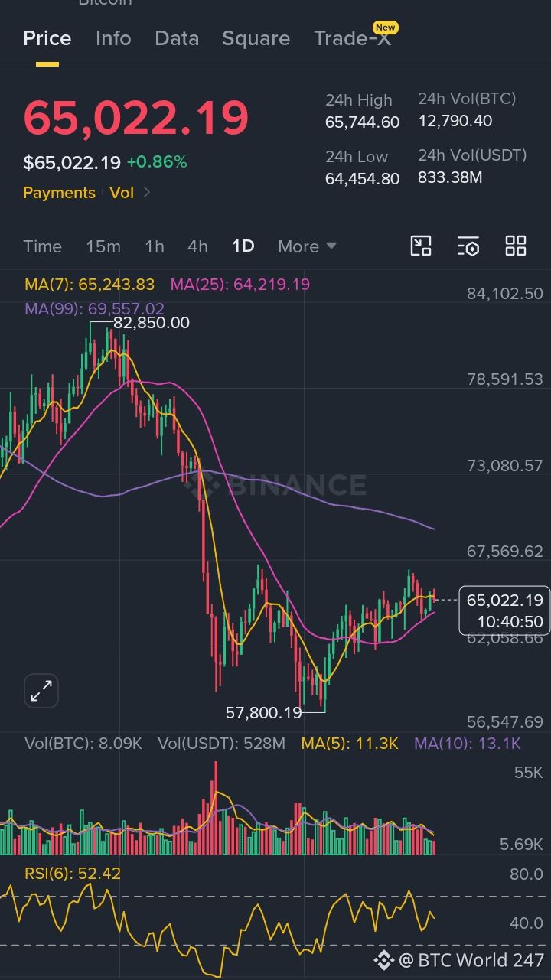This screenshot has width=551, height=980.
Task: Click the 73,080.57 price axis label
Action: click(x=504, y=465)
